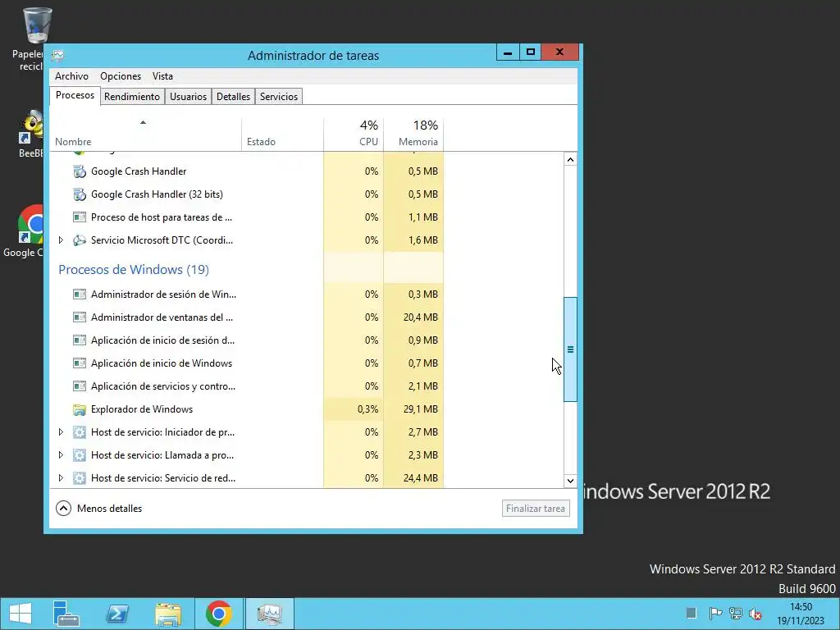
Task: Click the taskbar clock showing 14:50
Action: [801, 614]
